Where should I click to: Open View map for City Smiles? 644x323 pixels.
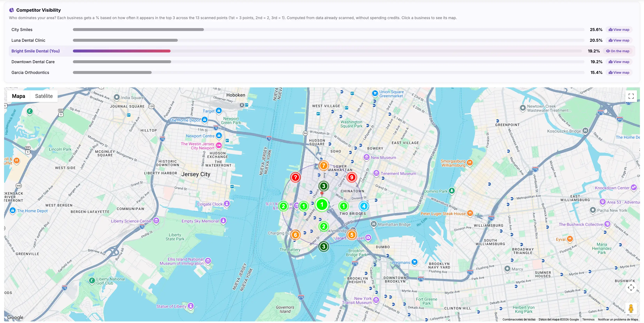[619, 29]
